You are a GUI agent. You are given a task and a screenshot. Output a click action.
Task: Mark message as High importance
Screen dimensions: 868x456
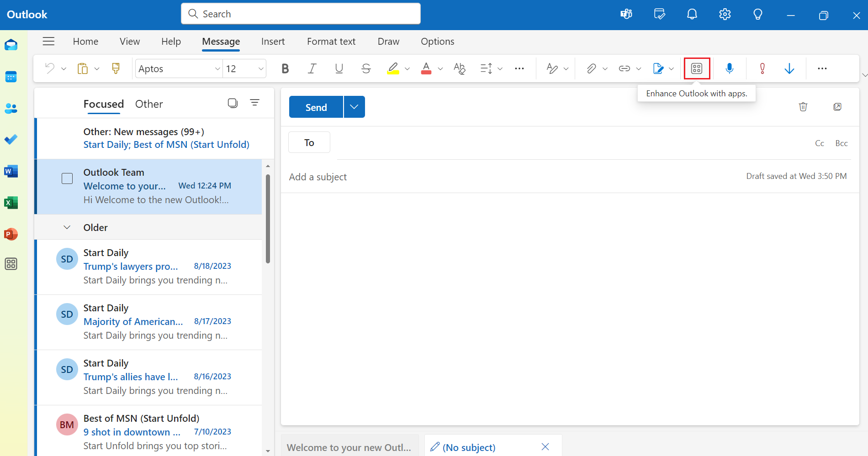coord(762,68)
